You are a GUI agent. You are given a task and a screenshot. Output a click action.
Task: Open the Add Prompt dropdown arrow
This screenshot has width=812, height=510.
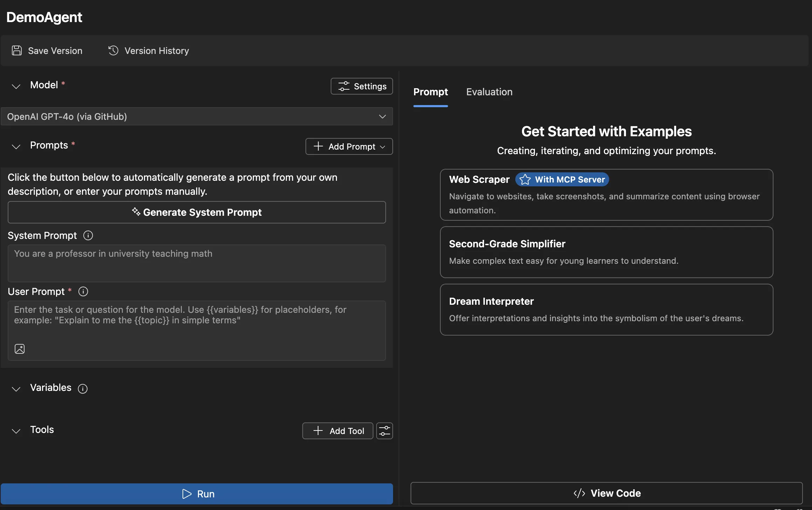[x=383, y=147]
